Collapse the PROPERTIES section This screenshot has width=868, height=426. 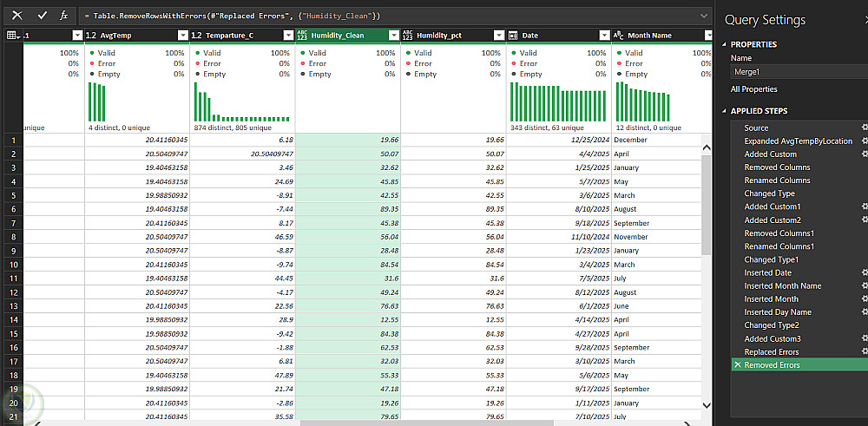(x=725, y=44)
